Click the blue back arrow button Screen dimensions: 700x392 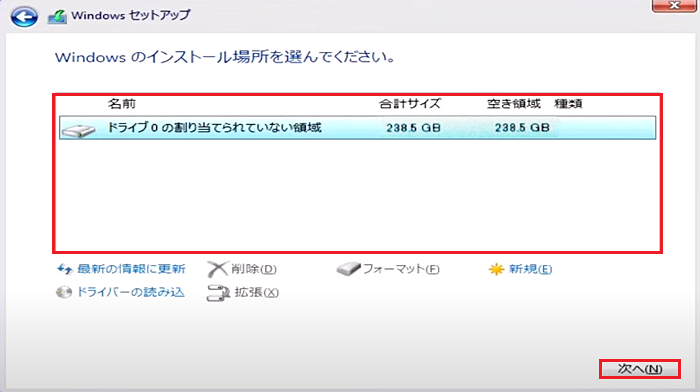pyautogui.click(x=24, y=17)
